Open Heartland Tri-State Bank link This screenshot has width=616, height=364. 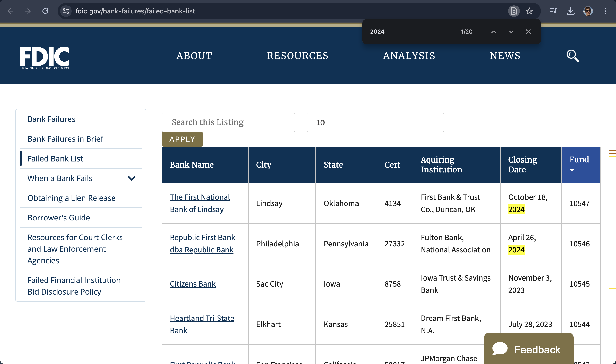point(202,324)
